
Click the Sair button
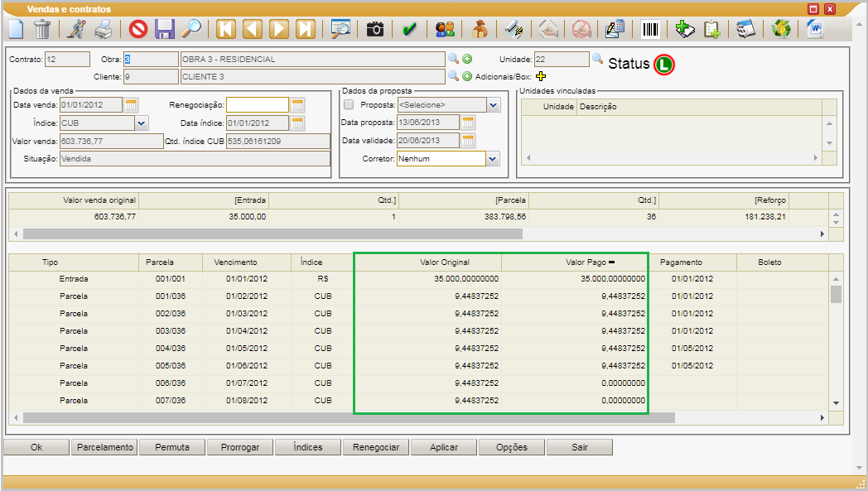pyautogui.click(x=580, y=447)
